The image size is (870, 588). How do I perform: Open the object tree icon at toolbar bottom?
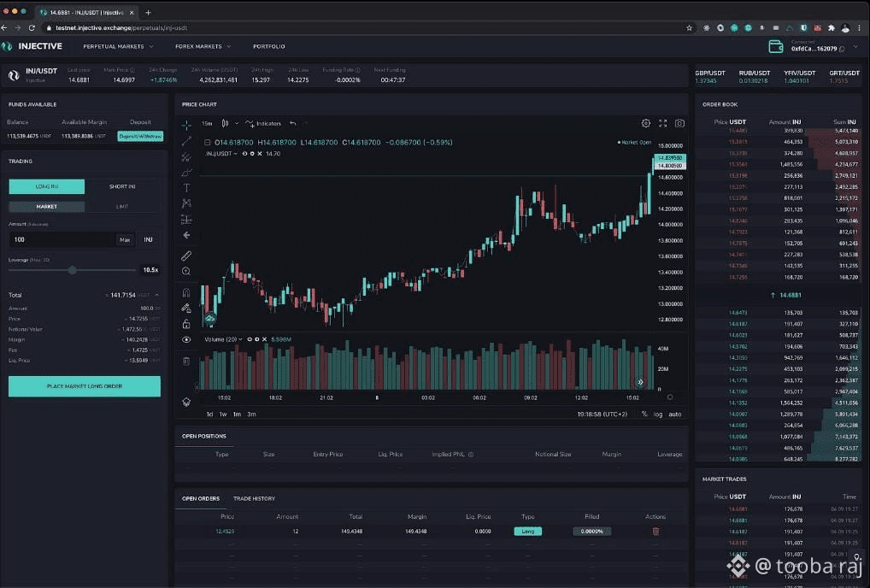click(186, 402)
